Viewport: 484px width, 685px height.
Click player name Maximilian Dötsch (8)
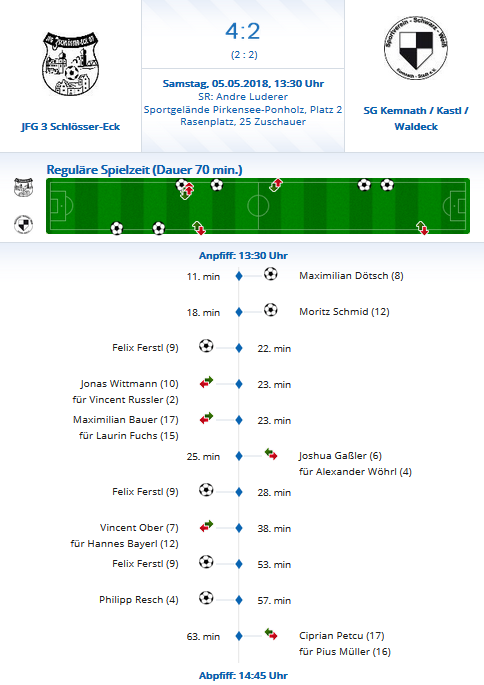point(351,276)
